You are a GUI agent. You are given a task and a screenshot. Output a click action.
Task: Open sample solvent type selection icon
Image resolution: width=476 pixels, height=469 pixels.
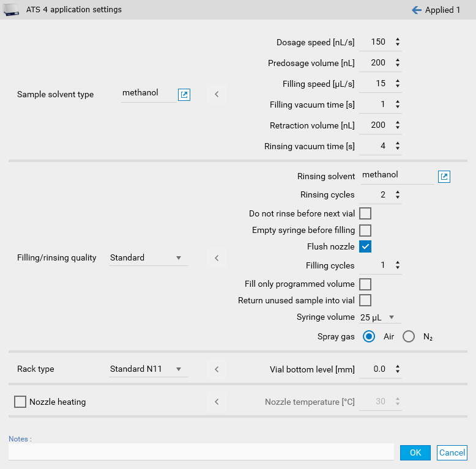click(x=184, y=95)
